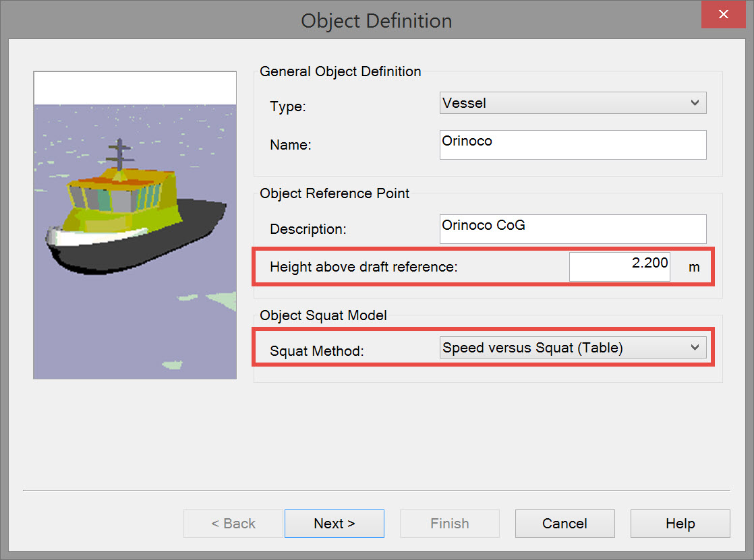This screenshot has height=560, width=754.
Task: Open Help for this dialog
Action: pyautogui.click(x=680, y=524)
